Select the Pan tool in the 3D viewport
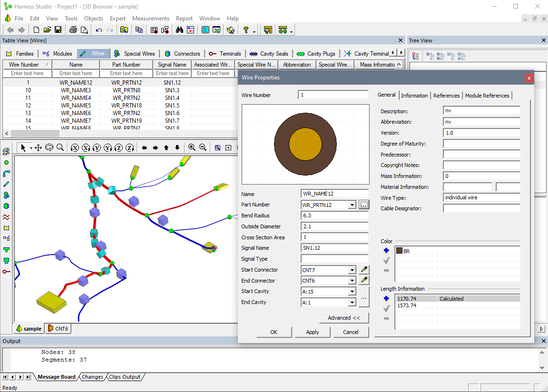This screenshot has height=392, width=548. tap(38, 147)
